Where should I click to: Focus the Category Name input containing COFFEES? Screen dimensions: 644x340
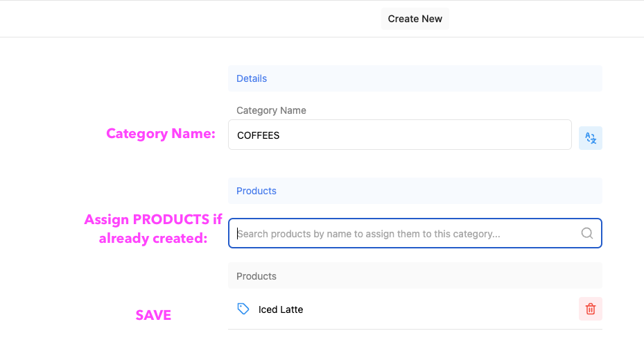click(399, 135)
